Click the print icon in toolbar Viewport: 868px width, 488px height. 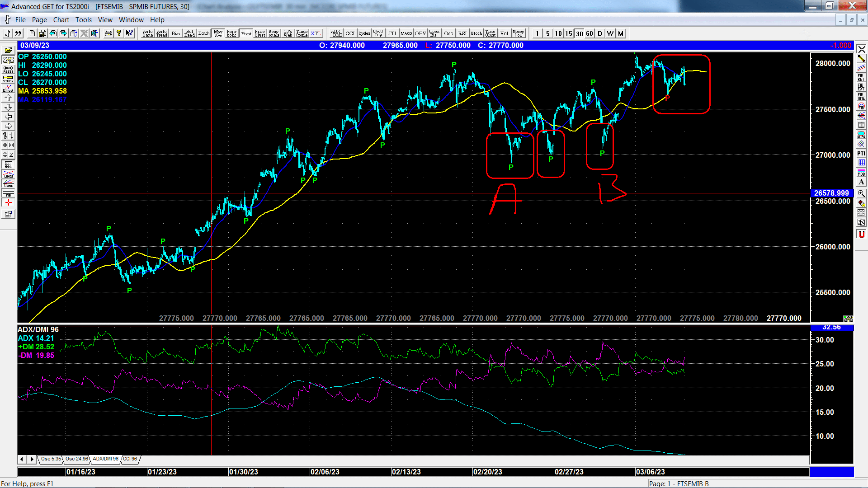point(108,33)
